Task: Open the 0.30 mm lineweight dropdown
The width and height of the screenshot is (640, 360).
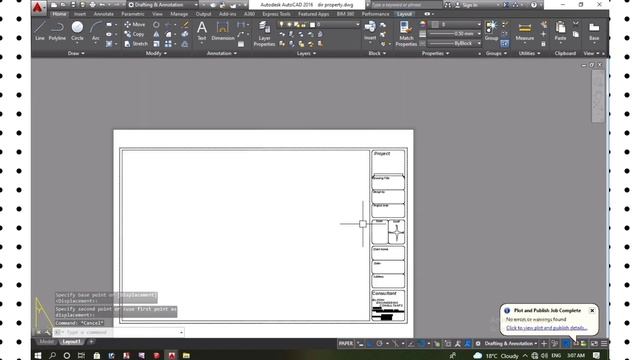Action: [x=455, y=34]
